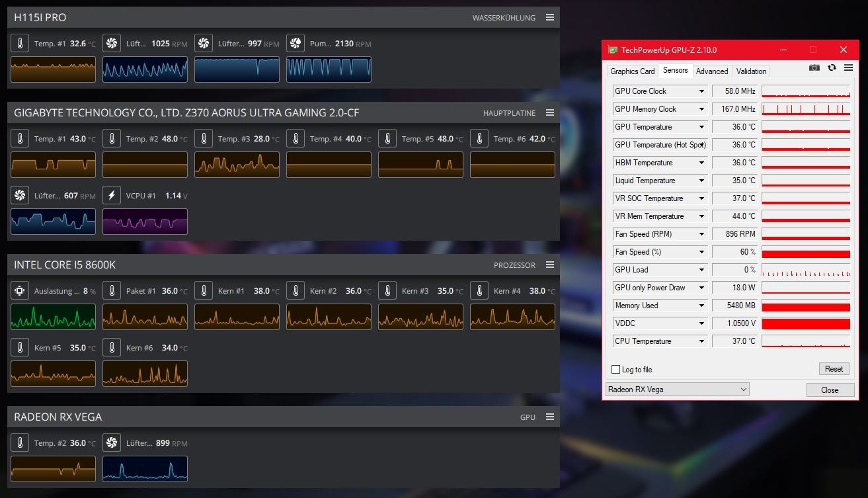
Task: Open the GPU-Z hamburger menu icon
Action: 848,68
